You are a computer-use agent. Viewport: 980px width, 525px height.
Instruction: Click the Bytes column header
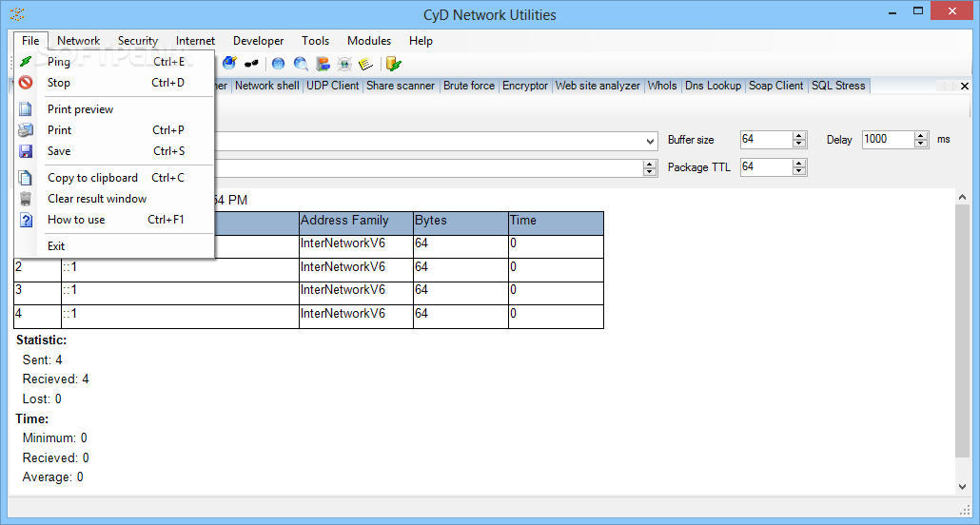point(461,224)
